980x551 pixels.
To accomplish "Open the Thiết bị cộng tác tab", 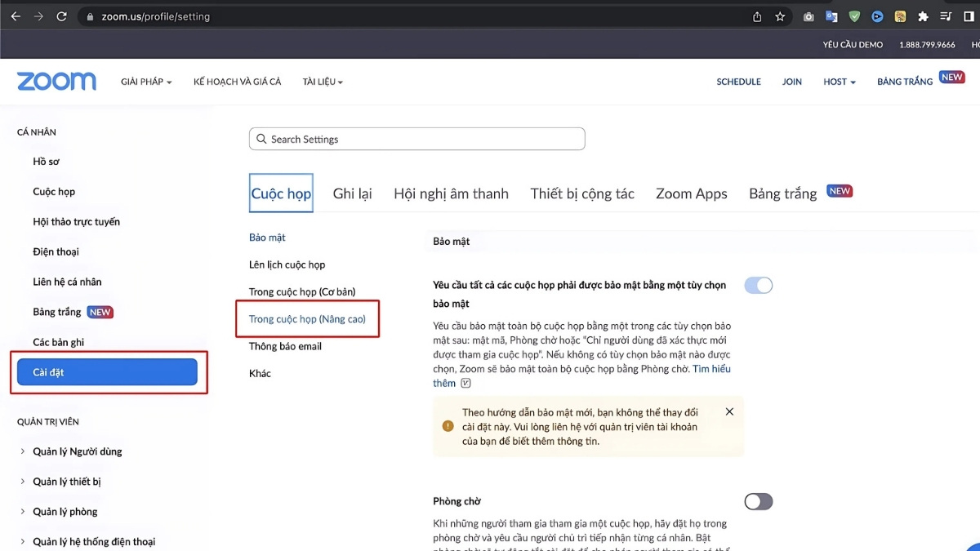I will pyautogui.click(x=582, y=193).
